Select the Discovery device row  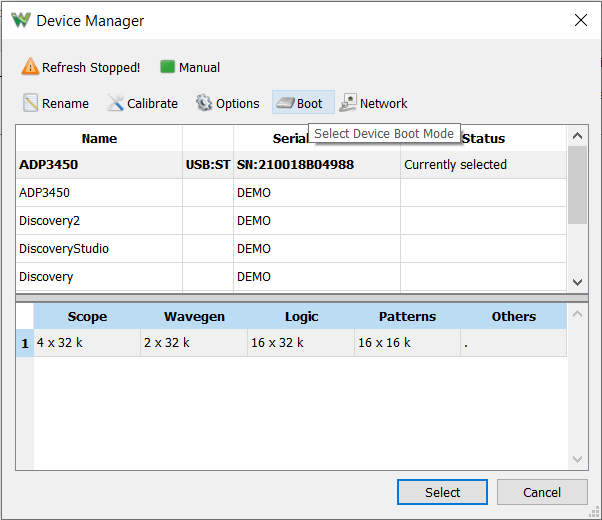(291, 277)
